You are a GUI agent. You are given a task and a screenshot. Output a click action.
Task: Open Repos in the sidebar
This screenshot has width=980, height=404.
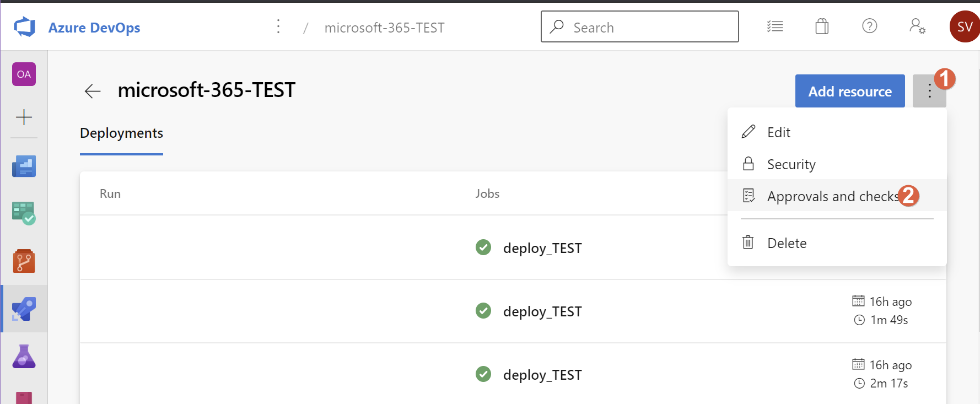(x=24, y=261)
